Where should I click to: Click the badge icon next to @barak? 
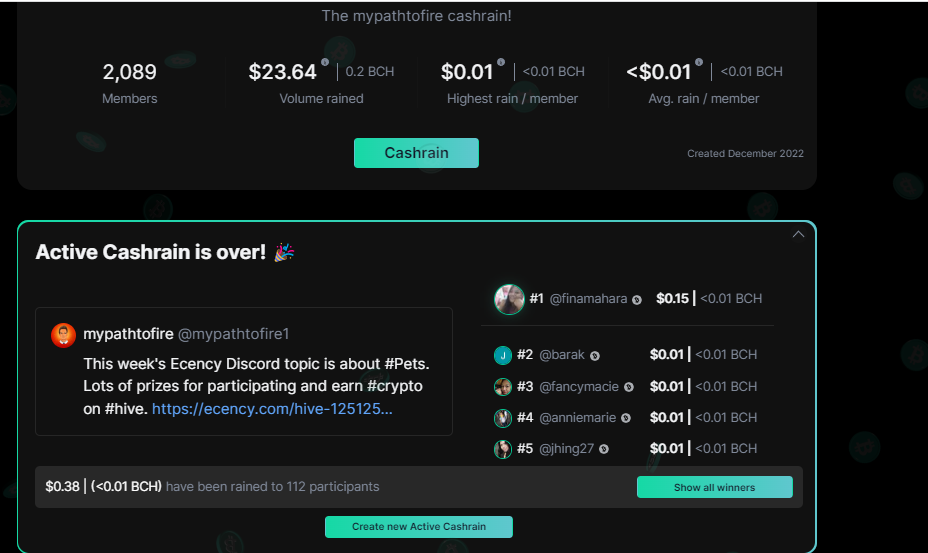point(595,356)
